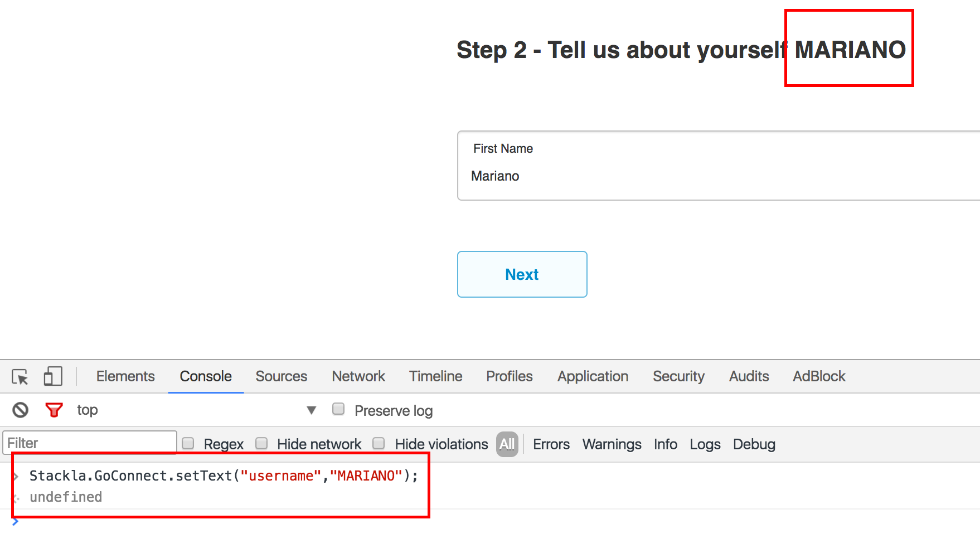The height and width of the screenshot is (553, 980).
Task: Switch to the Sources tab
Action: point(281,376)
